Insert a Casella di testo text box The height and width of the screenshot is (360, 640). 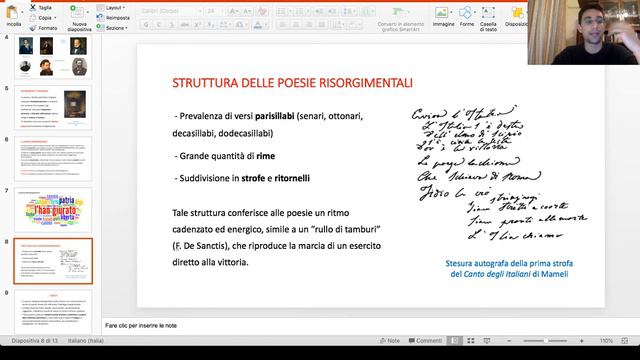488,19
